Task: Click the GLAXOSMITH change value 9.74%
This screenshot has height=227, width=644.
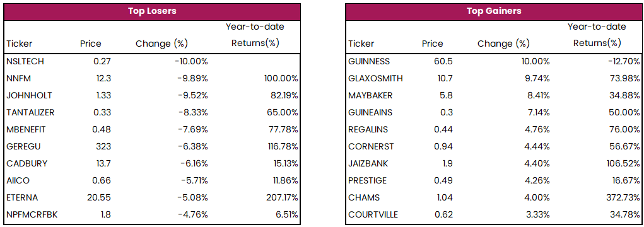Action: pos(534,78)
